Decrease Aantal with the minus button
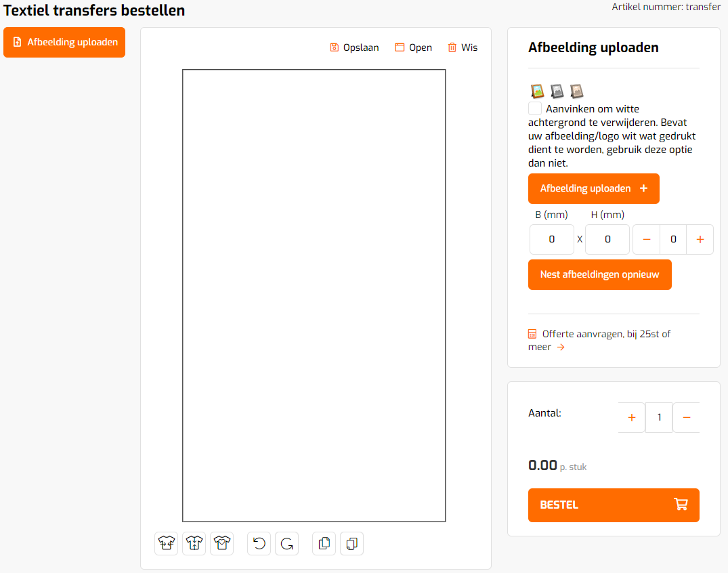 [686, 417]
